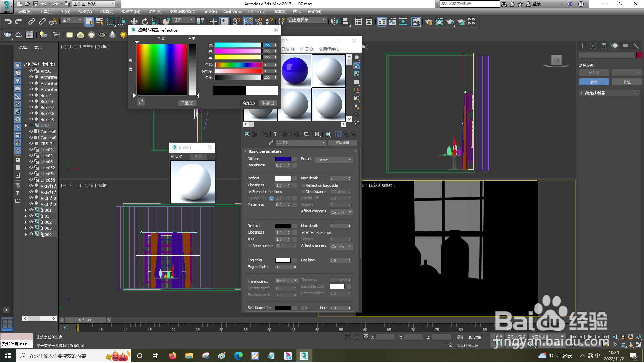Open the Translucency None dropdown
This screenshot has width=644, height=363.
click(x=287, y=281)
